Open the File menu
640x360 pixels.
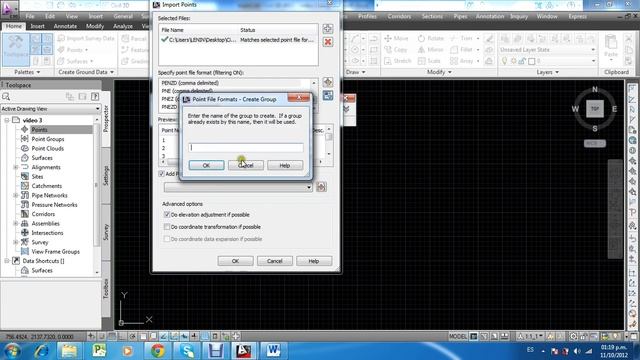coord(30,16)
